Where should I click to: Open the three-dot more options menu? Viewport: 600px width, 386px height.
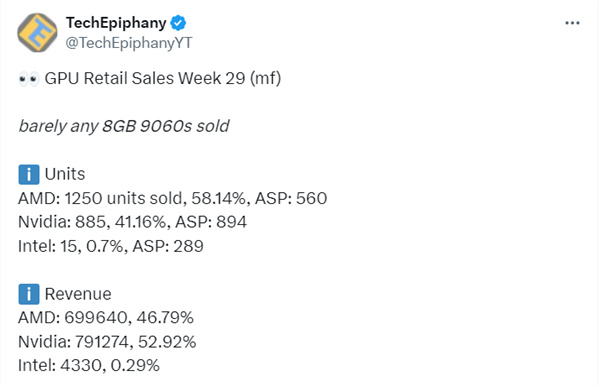pyautogui.click(x=572, y=23)
